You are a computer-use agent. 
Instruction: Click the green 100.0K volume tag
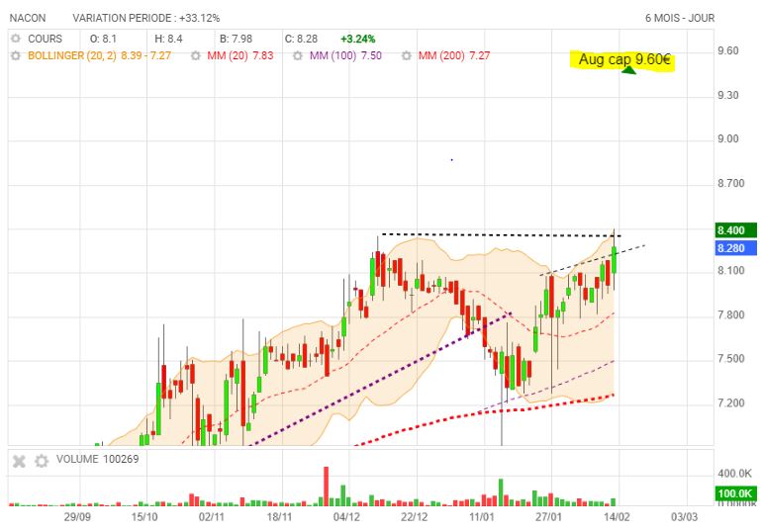pos(735,493)
